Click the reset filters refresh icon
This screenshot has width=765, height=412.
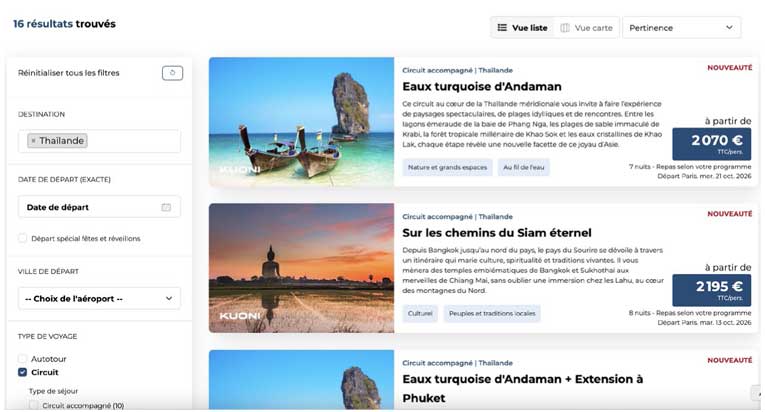(172, 73)
